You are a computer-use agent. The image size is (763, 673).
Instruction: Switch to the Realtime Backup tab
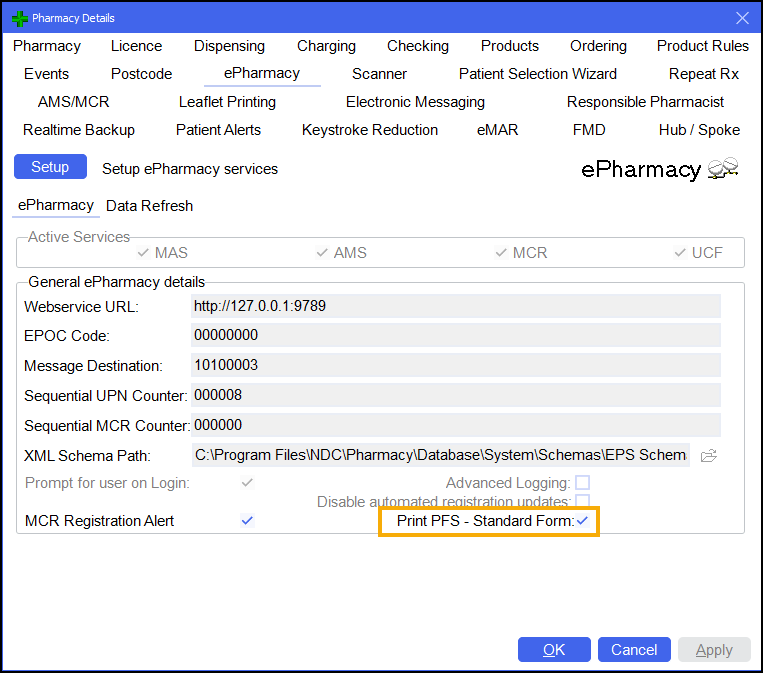[x=79, y=130]
